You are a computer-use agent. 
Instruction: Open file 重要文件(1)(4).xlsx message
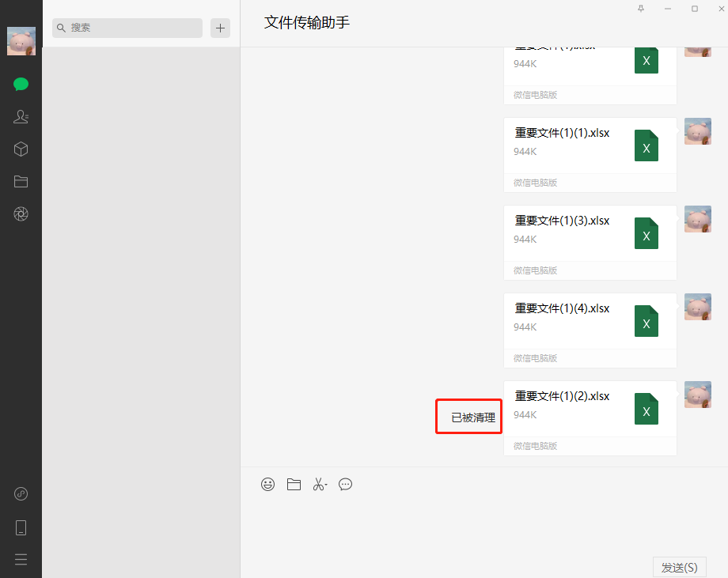(590, 322)
